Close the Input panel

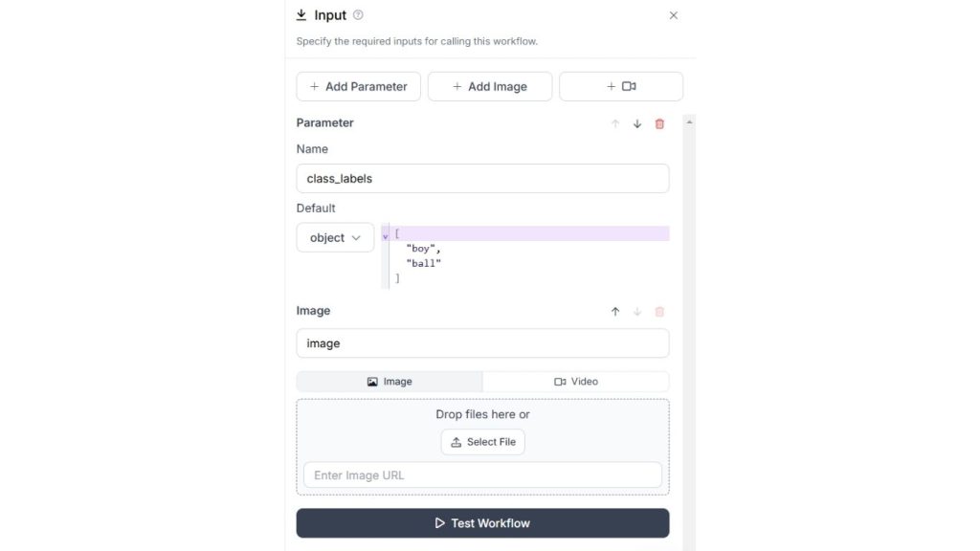(x=674, y=15)
